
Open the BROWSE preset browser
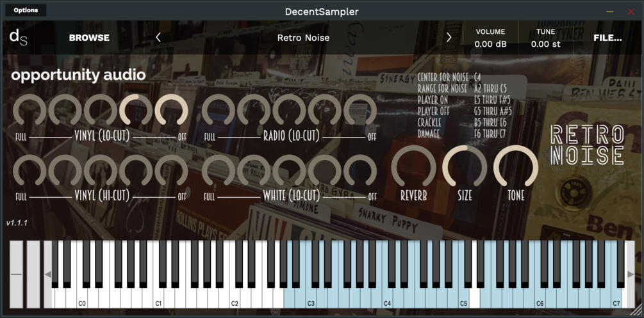click(x=89, y=38)
